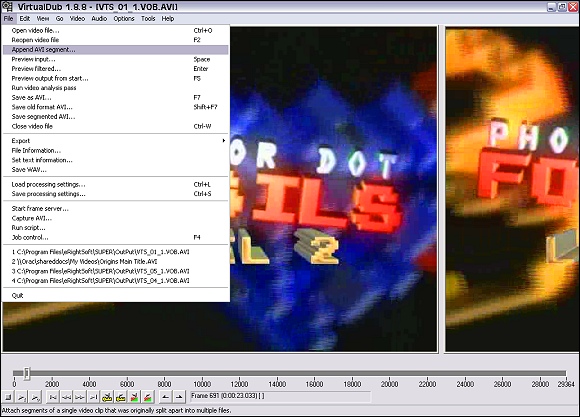Select Load processing settings

115,184
